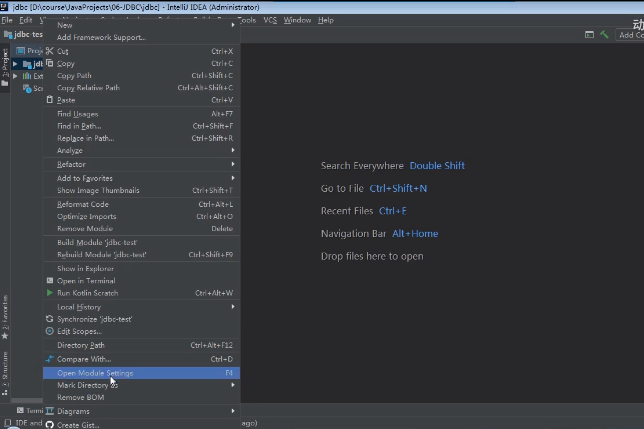Click the Project view selector dropdown
This screenshot has height=429, width=644.
coord(30,51)
